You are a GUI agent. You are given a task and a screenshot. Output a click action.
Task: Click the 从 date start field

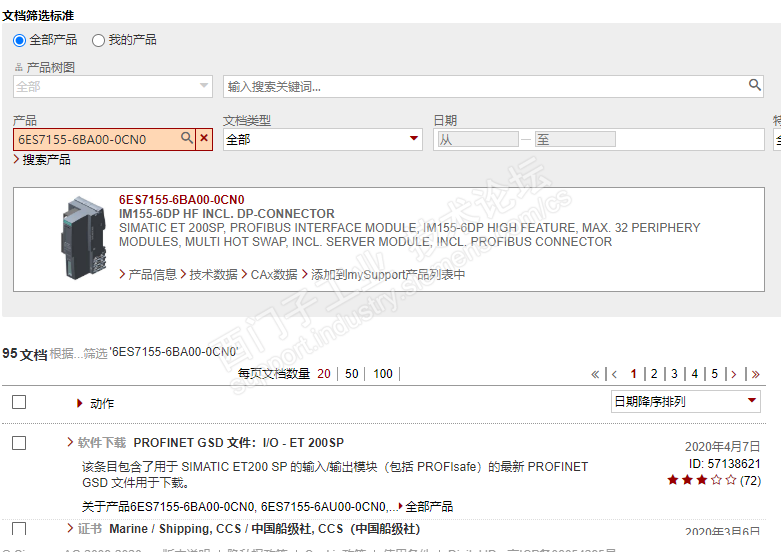tap(478, 139)
